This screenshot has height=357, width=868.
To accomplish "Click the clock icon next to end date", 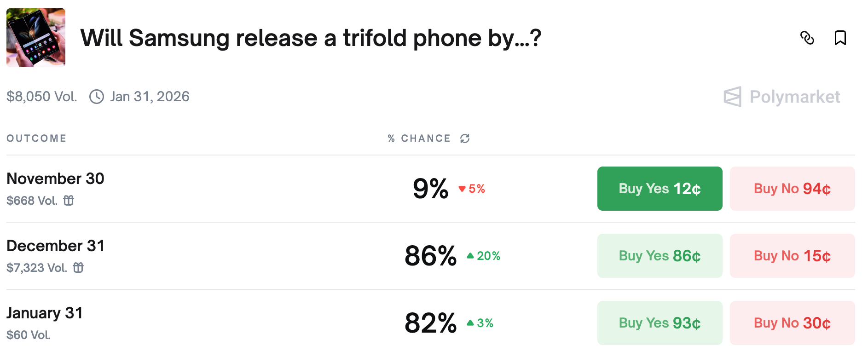I will pos(97,97).
